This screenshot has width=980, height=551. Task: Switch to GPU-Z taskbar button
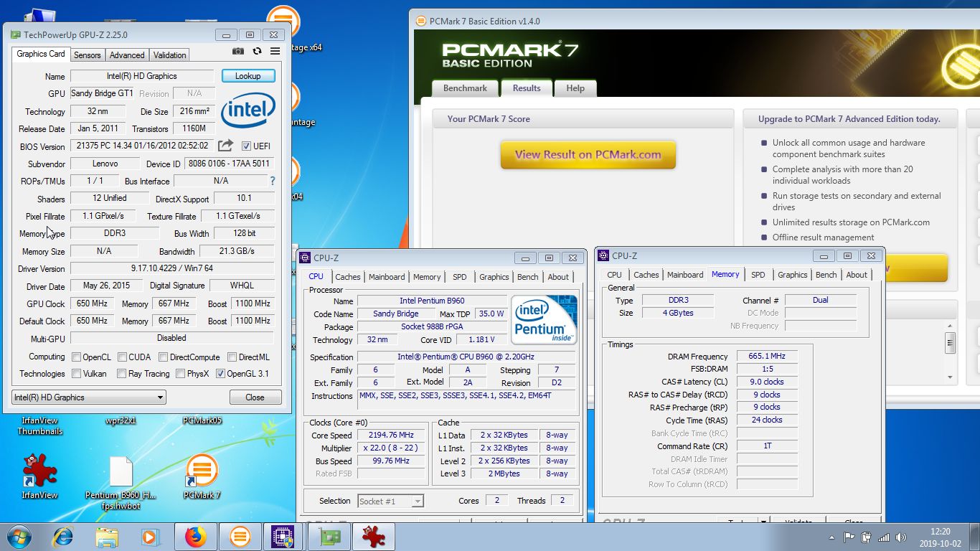(x=329, y=537)
